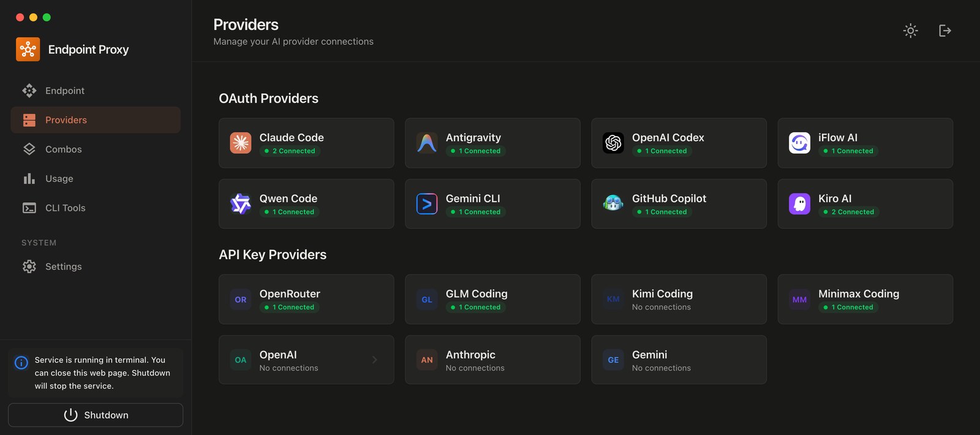Image resolution: width=980 pixels, height=435 pixels.
Task: Click the Endpoint sidebar icon
Action: (x=29, y=91)
